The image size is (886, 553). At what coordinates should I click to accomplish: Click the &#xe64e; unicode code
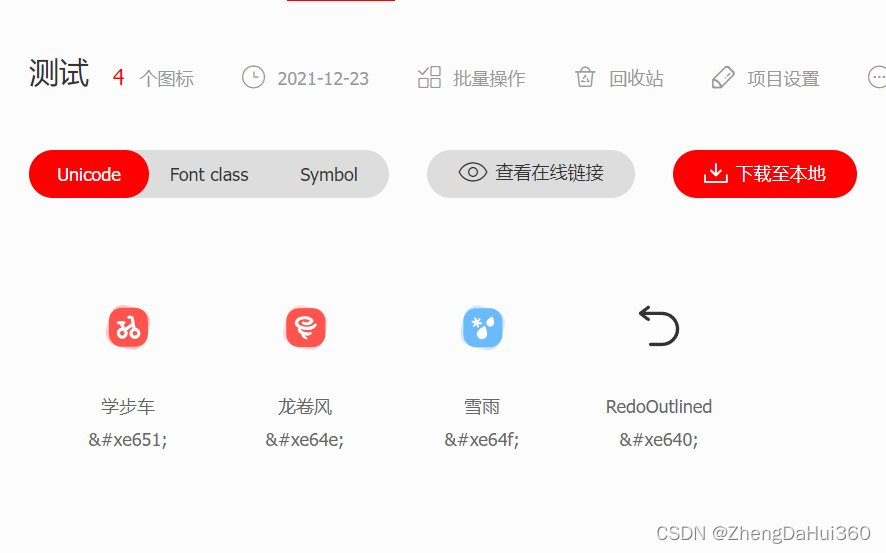pyautogui.click(x=305, y=439)
